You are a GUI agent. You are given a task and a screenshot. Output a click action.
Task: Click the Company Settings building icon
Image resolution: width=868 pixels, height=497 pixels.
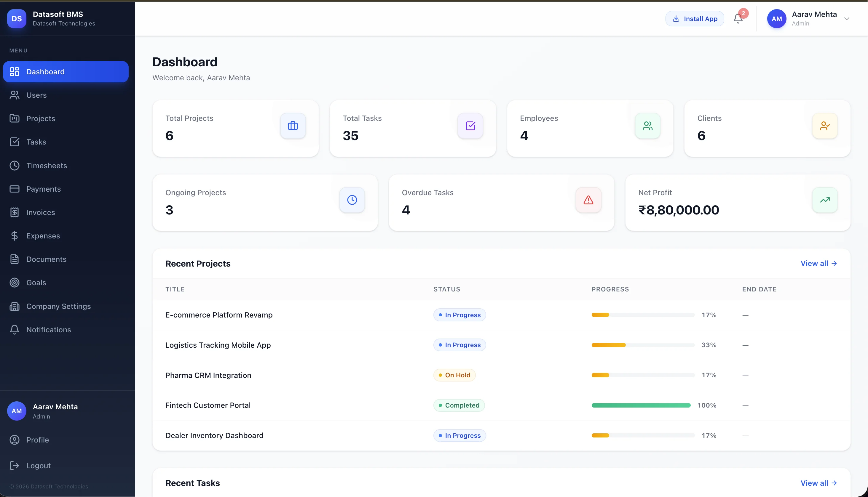(15, 306)
